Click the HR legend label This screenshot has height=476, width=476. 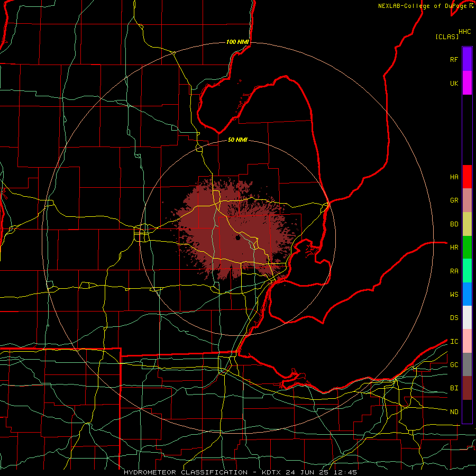454,248
